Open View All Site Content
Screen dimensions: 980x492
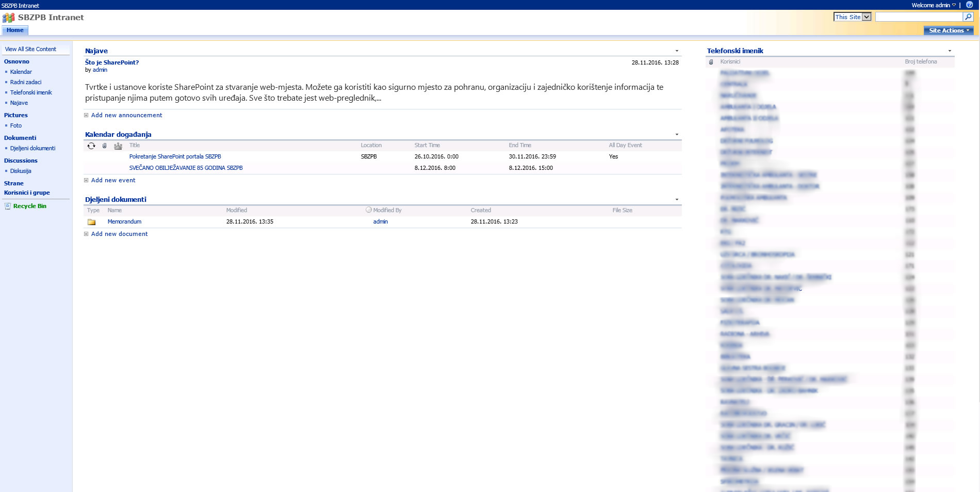(x=30, y=49)
